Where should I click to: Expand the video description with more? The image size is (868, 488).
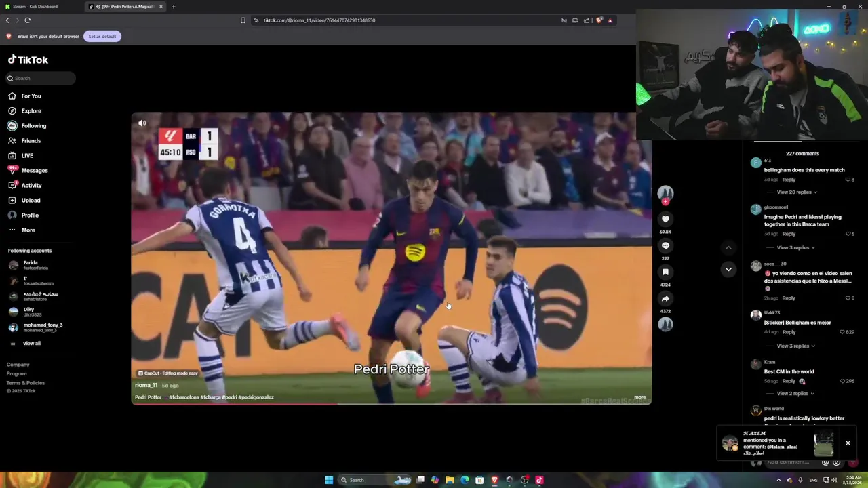click(x=639, y=397)
